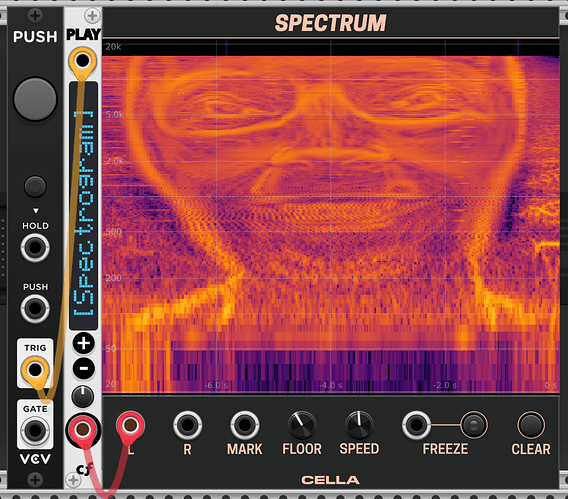Click the GATE output jack
Image resolution: width=568 pixels, height=499 pixels.
[x=35, y=431]
